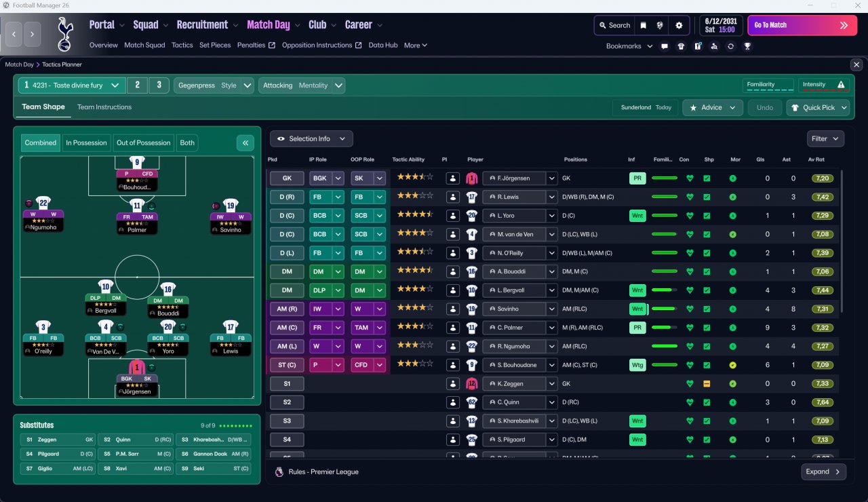Open the Filter dropdown
Screen dimensions: 868x502
click(825, 138)
